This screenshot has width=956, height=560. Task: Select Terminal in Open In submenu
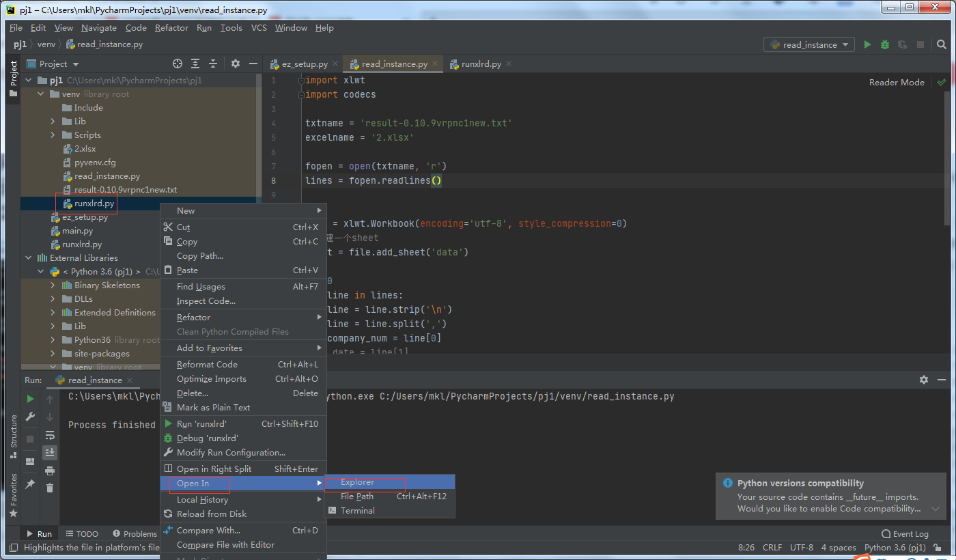[x=390, y=511]
